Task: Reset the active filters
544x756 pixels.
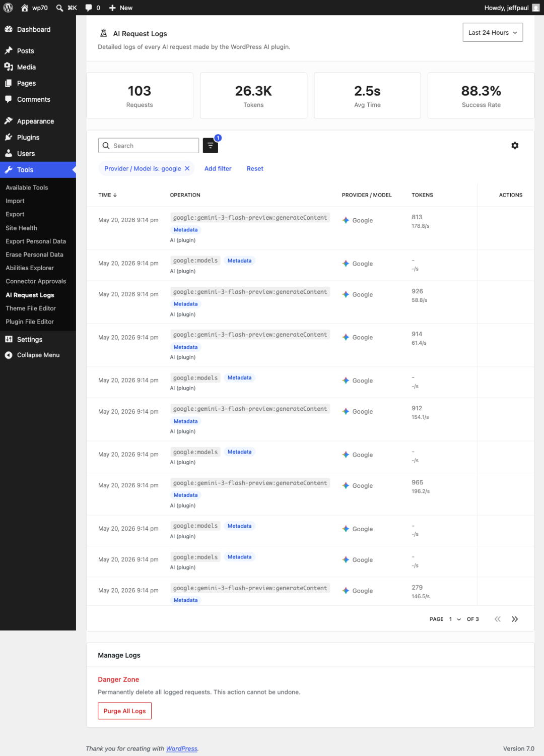Action: click(255, 168)
